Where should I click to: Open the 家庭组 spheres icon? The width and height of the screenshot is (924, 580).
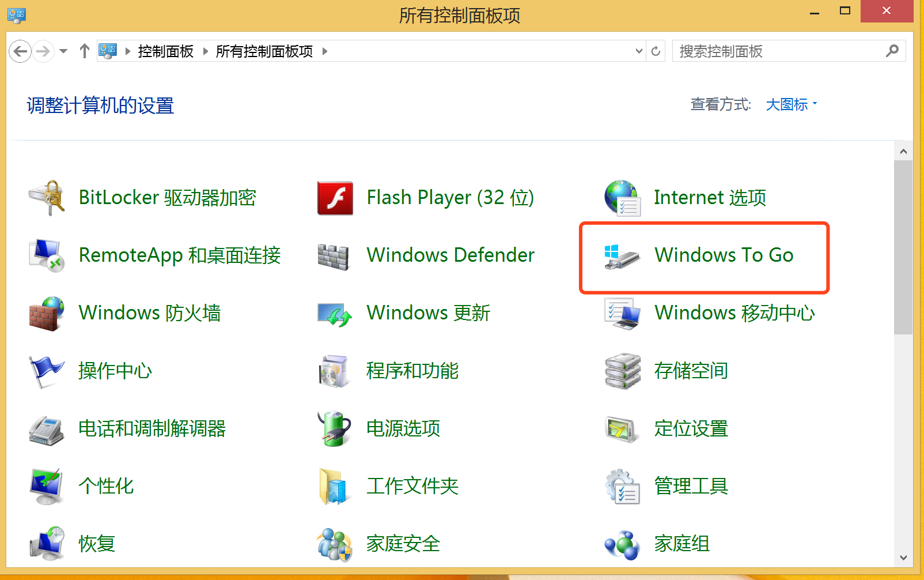point(622,545)
